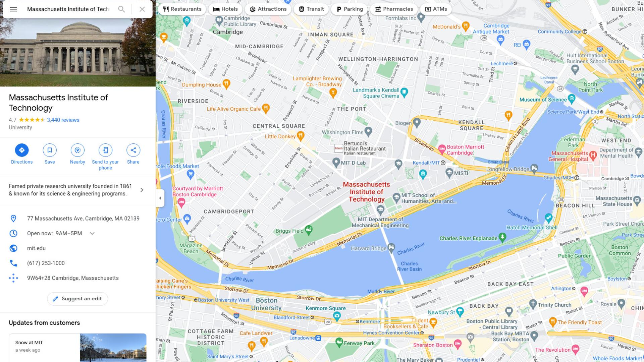The height and width of the screenshot is (362, 644).
Task: Show ATMs on the map
Action: coord(436,9)
